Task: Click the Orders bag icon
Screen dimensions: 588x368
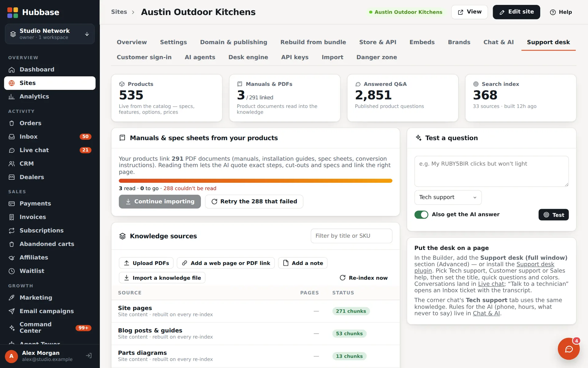Action: tap(12, 123)
